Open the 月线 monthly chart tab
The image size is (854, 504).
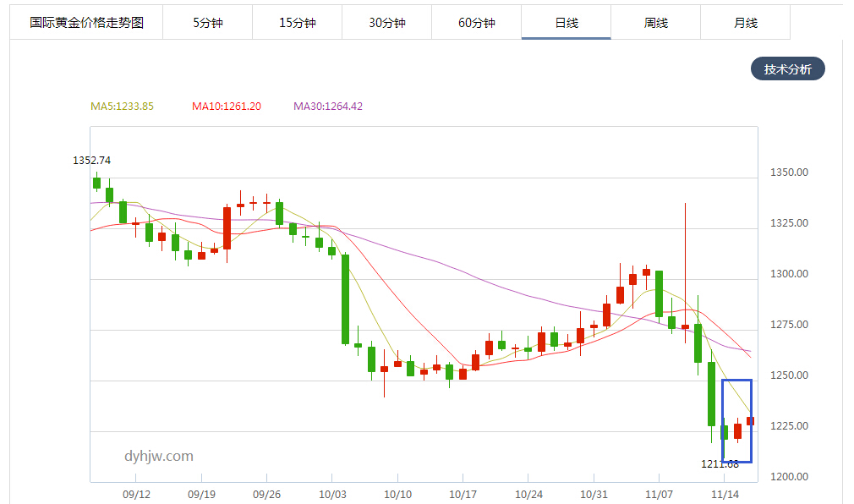pos(746,23)
